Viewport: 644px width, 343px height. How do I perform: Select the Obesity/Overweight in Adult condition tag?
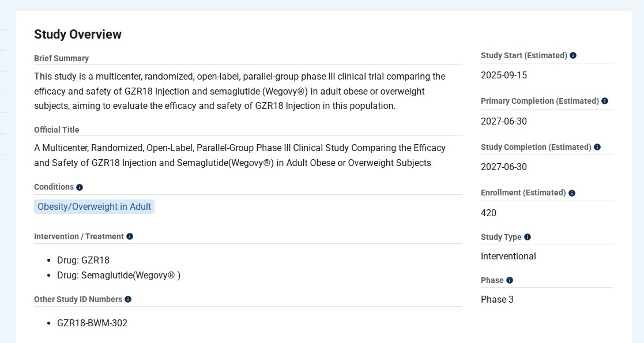pyautogui.click(x=94, y=206)
